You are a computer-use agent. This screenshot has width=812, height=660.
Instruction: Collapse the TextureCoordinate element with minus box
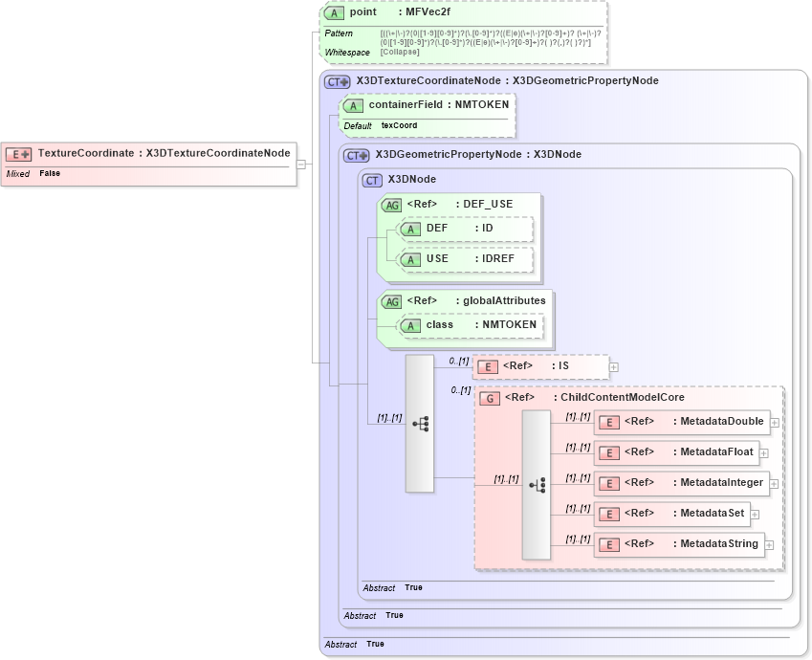click(x=301, y=165)
